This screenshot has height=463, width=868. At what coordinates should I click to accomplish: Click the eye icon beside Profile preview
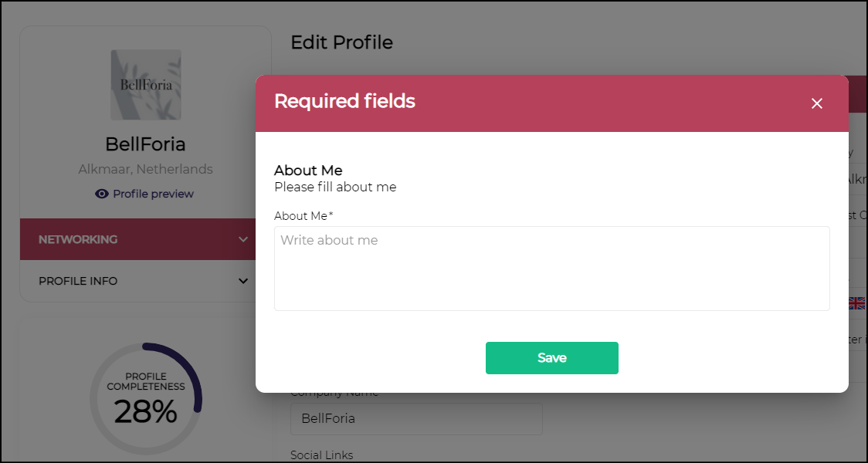point(101,194)
